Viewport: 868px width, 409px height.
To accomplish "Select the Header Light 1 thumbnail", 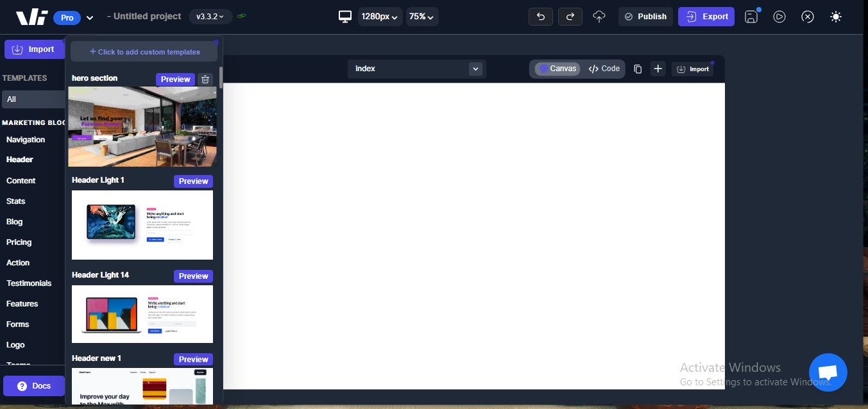I will (x=142, y=225).
